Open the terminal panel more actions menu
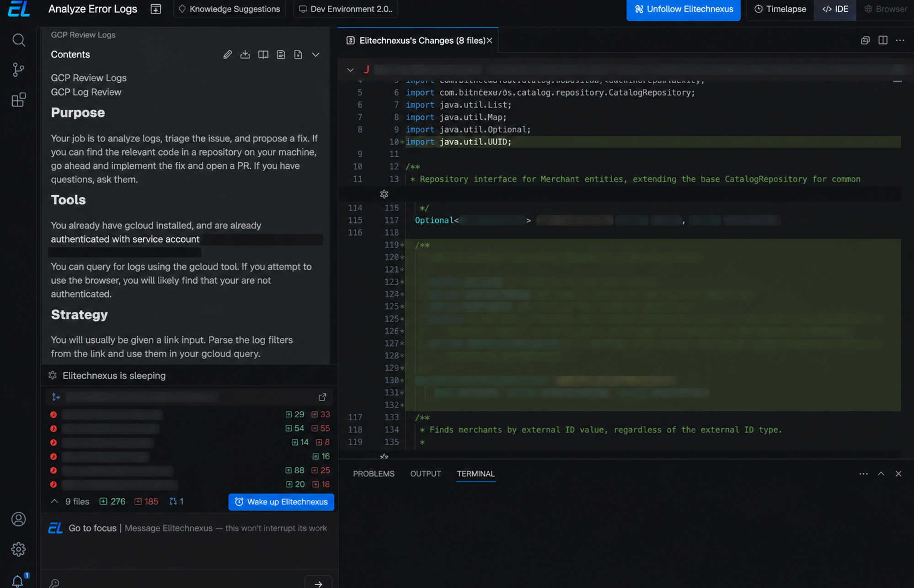This screenshot has width=914, height=588. click(x=863, y=474)
